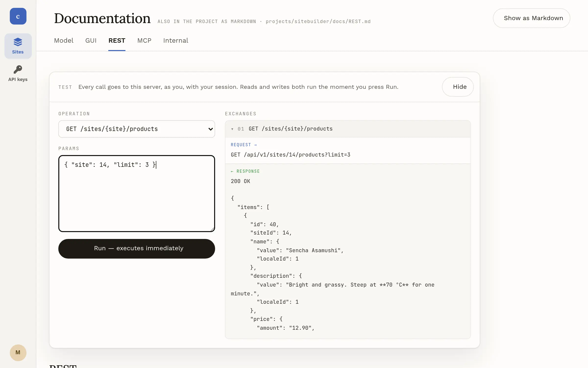Click the "amount": "12.90" line

[x=286, y=328]
